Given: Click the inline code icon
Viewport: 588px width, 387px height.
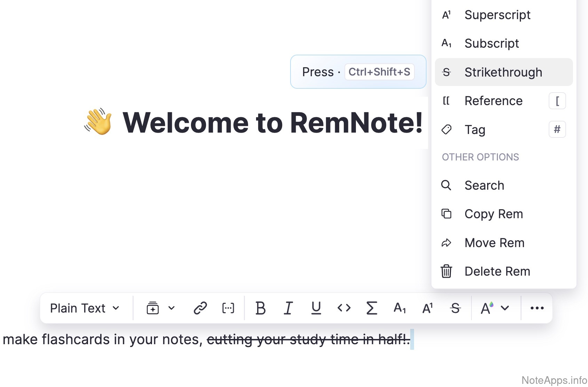Looking at the screenshot, I should click(344, 308).
